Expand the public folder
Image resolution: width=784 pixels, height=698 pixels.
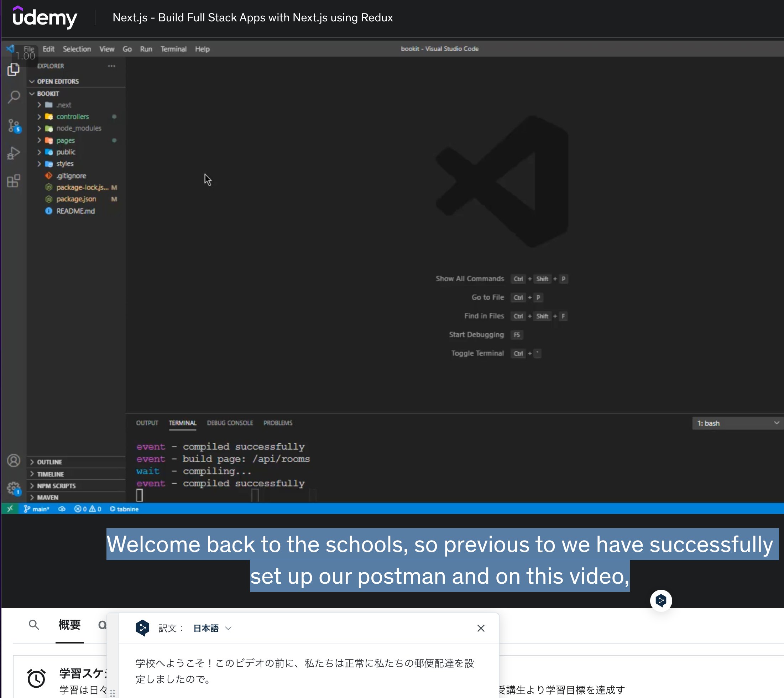(66, 152)
